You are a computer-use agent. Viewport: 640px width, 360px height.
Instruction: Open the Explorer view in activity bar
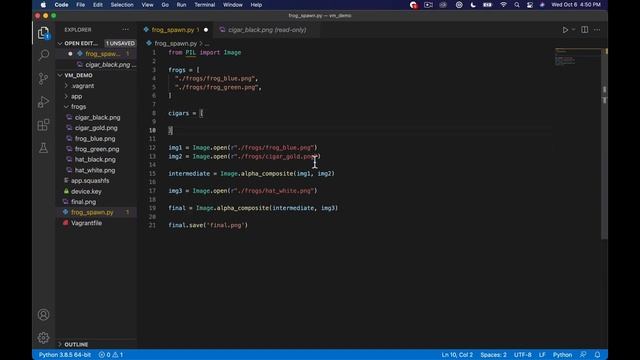pyautogui.click(x=43, y=33)
